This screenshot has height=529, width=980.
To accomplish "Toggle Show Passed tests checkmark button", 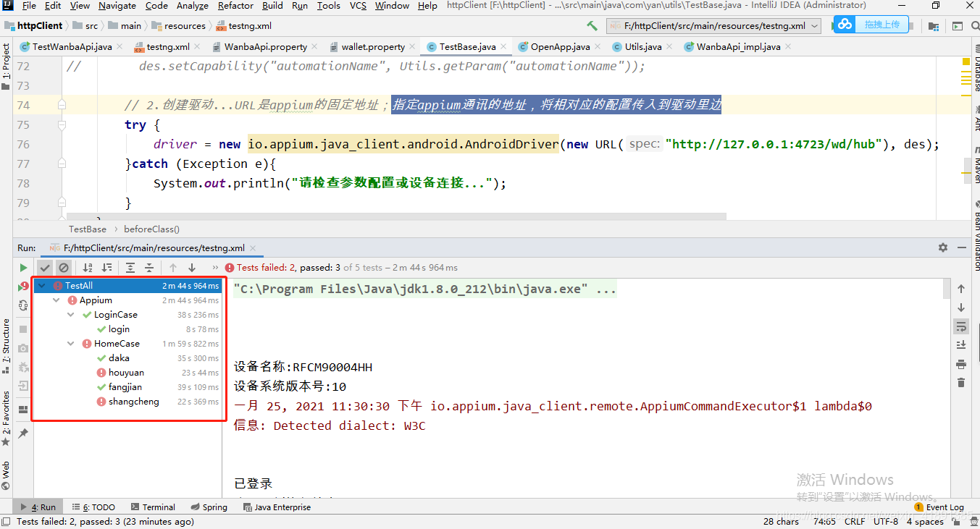I will [x=45, y=268].
